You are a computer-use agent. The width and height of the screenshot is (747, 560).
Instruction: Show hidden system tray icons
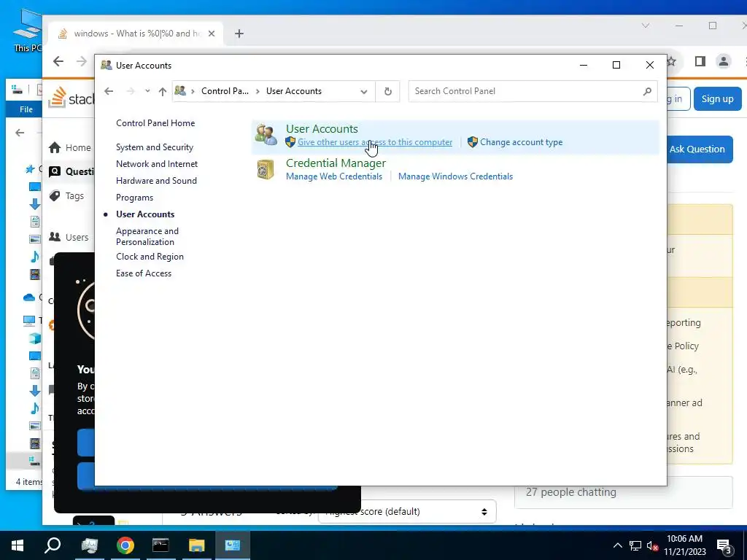617,545
